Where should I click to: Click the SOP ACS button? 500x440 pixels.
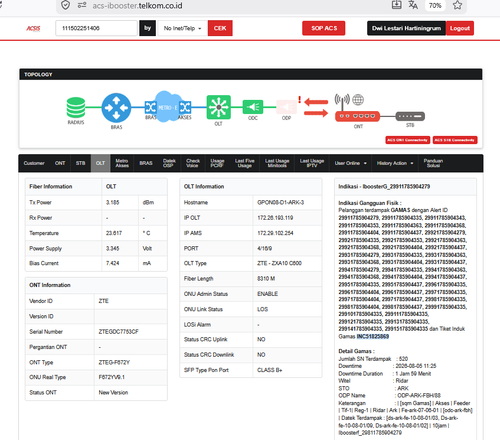coord(324,28)
